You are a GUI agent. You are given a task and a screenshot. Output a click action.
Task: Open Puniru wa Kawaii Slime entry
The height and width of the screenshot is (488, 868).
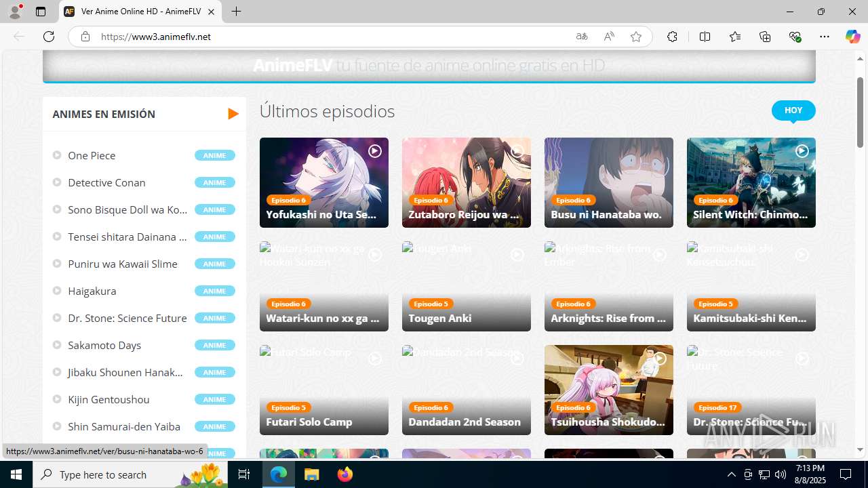123,264
